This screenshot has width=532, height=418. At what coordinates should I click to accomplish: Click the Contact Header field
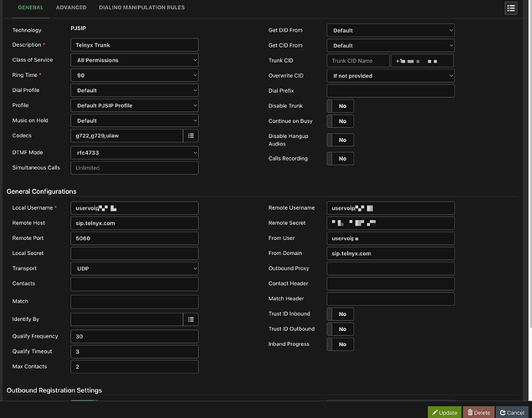point(391,283)
